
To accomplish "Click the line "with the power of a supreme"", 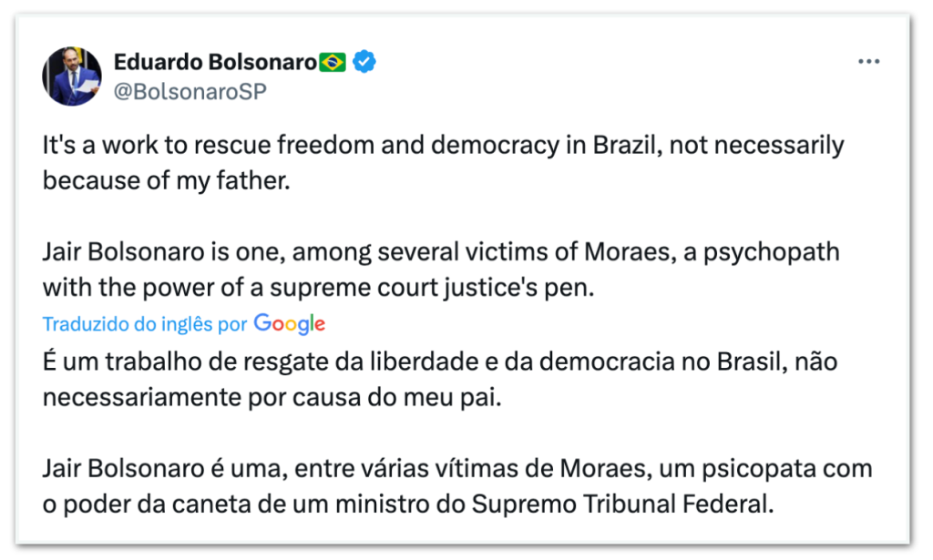I will 318,287.
